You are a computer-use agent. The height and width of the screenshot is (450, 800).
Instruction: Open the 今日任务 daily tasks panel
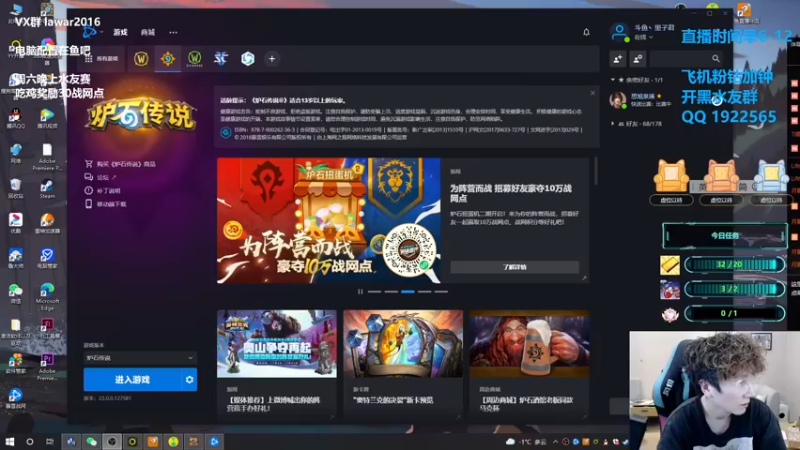pyautogui.click(x=724, y=236)
